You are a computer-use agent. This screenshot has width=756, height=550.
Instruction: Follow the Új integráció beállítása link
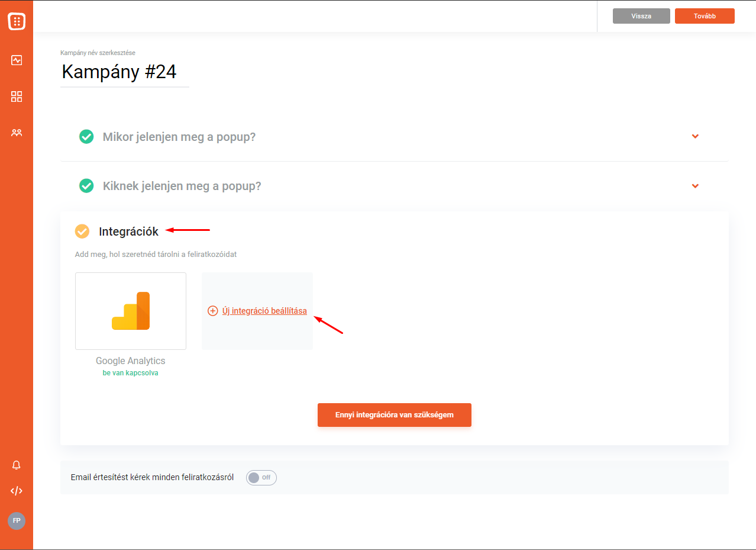point(264,311)
